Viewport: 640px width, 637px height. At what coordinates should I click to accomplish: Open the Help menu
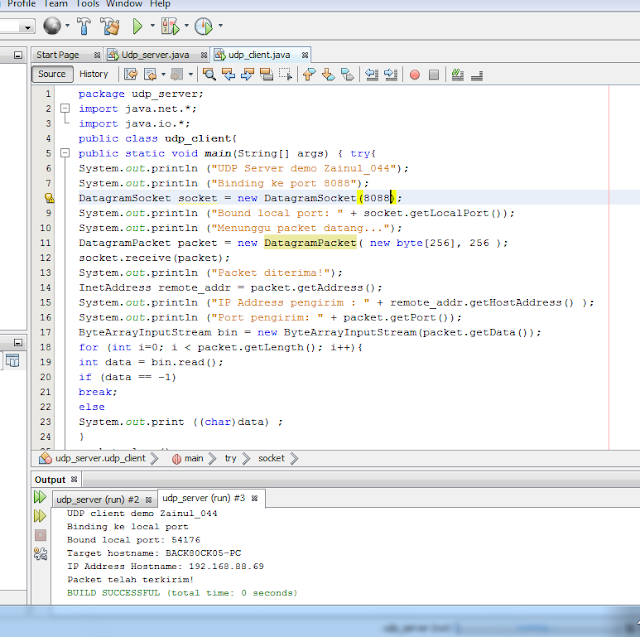(x=160, y=4)
